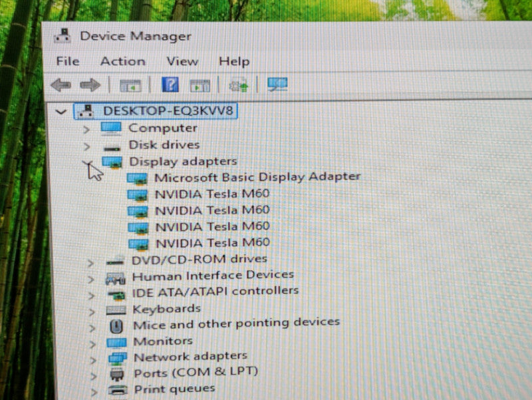
Task: Select the Disk drives label
Action: pyautogui.click(x=164, y=145)
